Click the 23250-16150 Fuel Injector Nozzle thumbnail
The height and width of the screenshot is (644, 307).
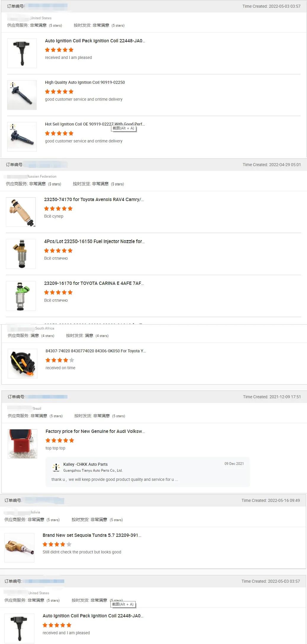tap(21, 254)
